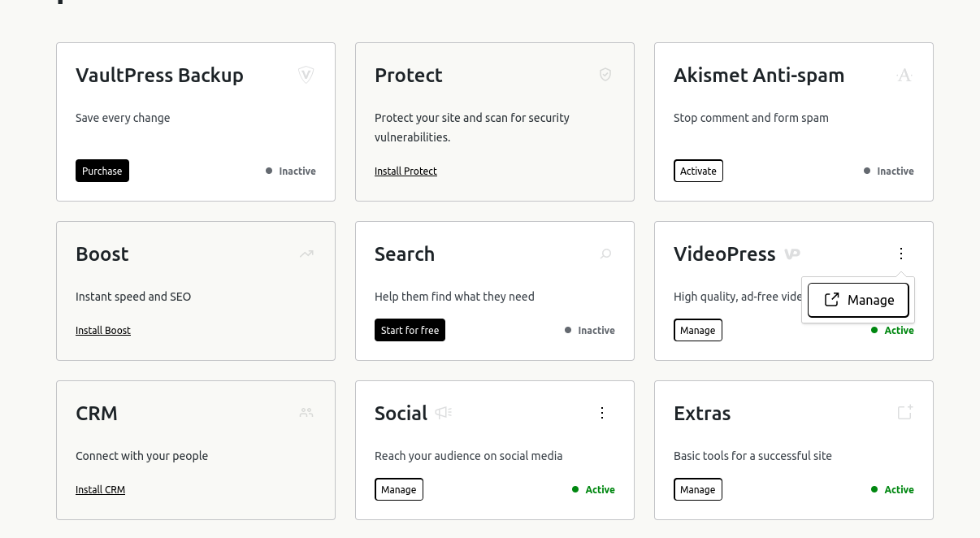The width and height of the screenshot is (980, 538).
Task: Click Active status on Social card
Action: click(x=593, y=489)
